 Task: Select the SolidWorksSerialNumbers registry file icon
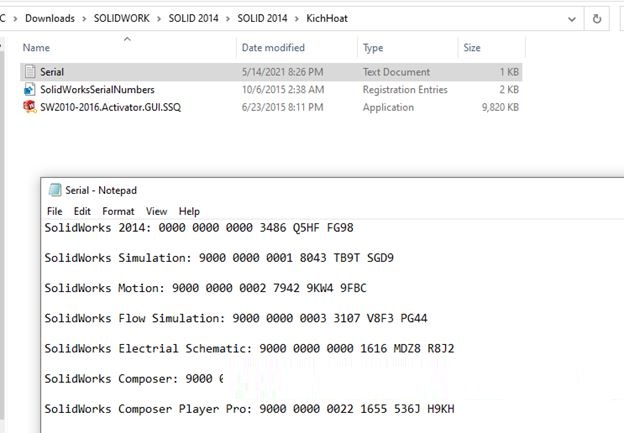[x=29, y=89]
